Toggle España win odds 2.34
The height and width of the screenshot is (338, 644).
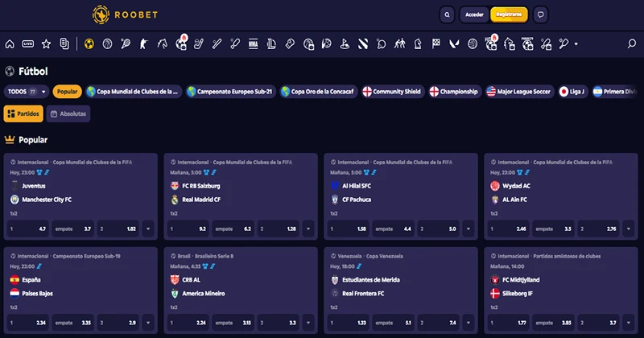pos(28,323)
